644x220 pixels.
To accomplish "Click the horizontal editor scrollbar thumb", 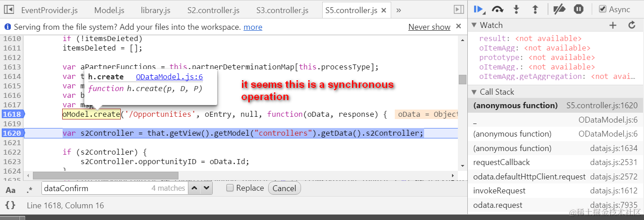I will (x=106, y=175).
